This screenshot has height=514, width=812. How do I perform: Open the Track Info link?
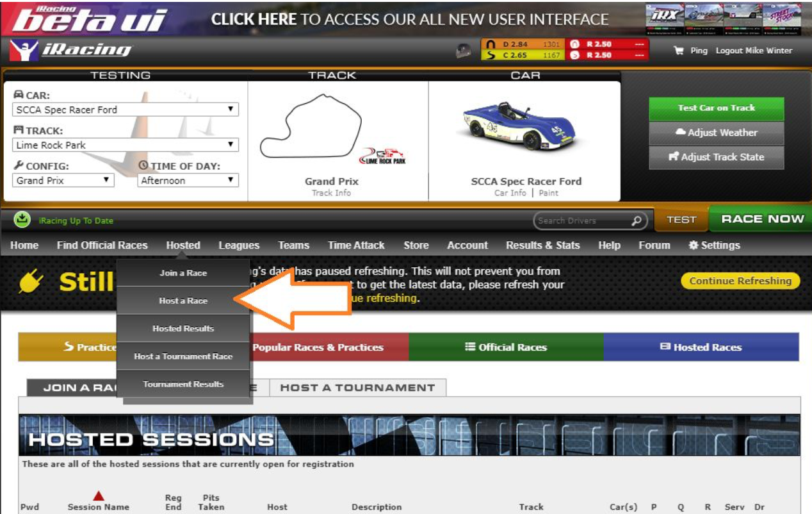331,193
